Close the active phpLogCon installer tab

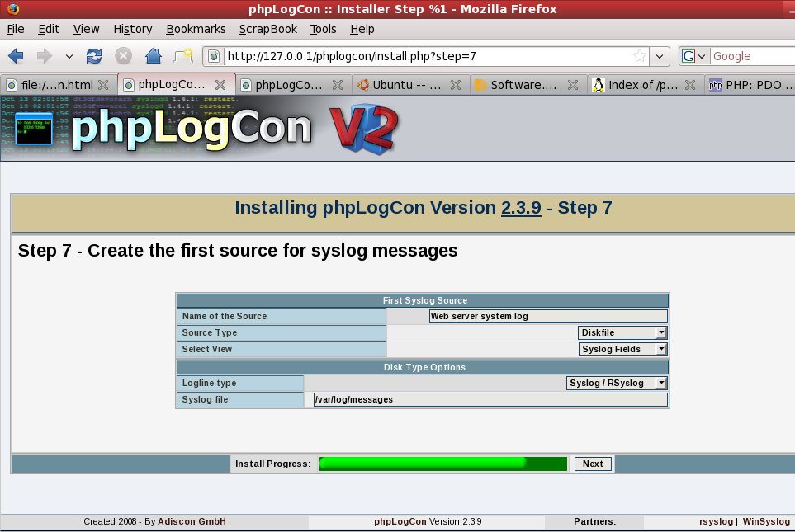click(x=220, y=85)
